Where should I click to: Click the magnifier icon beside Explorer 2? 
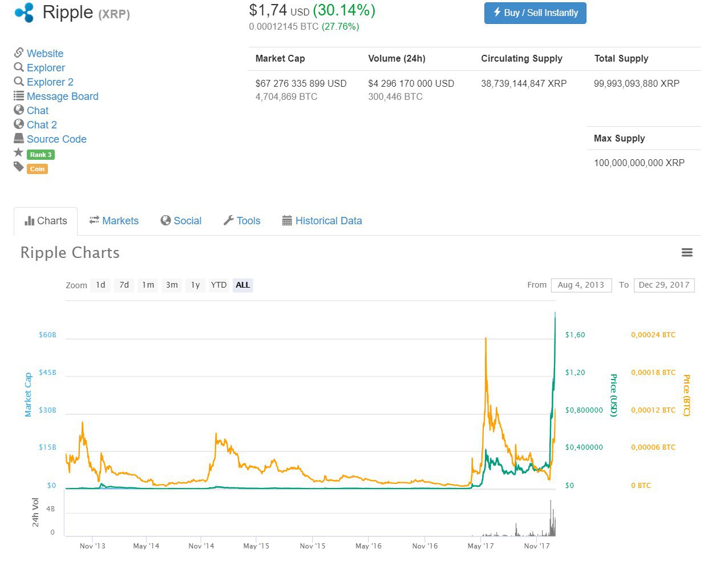coord(19,82)
